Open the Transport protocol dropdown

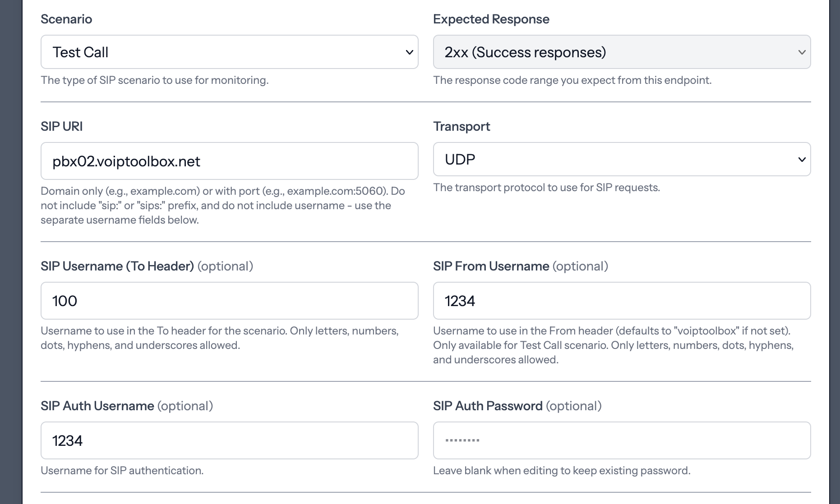pos(621,159)
